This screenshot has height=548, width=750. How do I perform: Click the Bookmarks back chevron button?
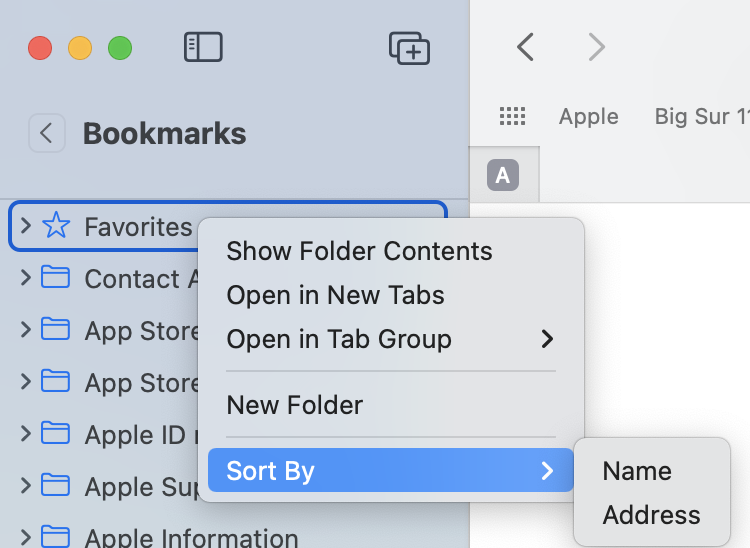coord(47,133)
